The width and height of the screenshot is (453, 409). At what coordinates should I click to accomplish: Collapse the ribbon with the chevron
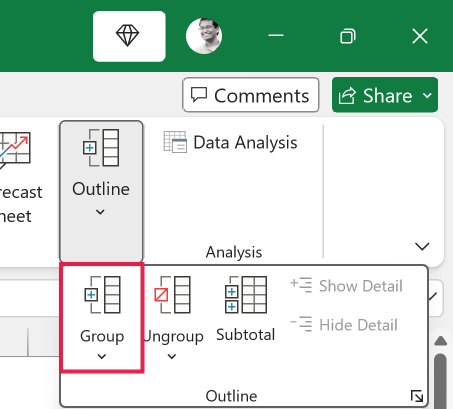422,246
